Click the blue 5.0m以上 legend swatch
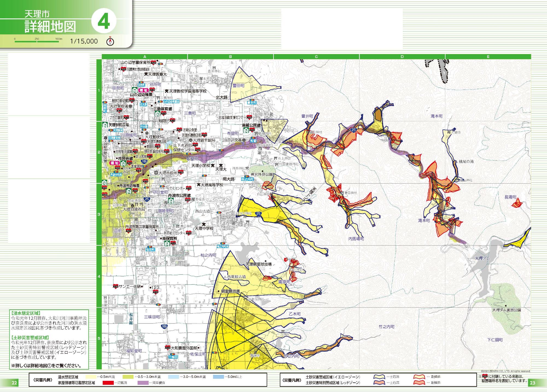The height and width of the screenshot is (392, 547). (x=218, y=377)
